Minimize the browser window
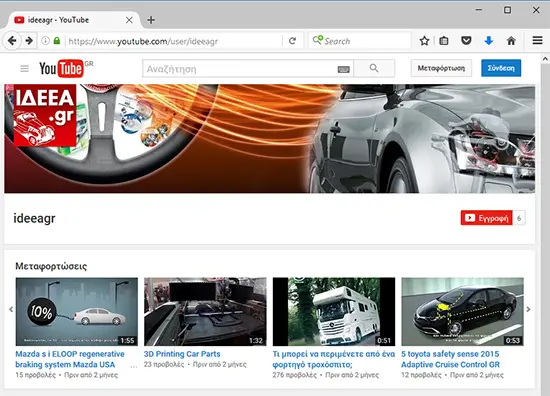 pos(479,10)
